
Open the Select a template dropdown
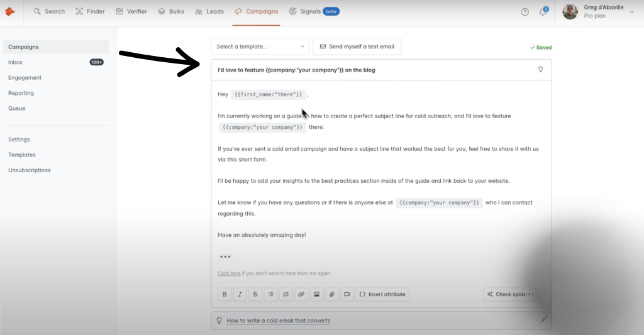260,47
